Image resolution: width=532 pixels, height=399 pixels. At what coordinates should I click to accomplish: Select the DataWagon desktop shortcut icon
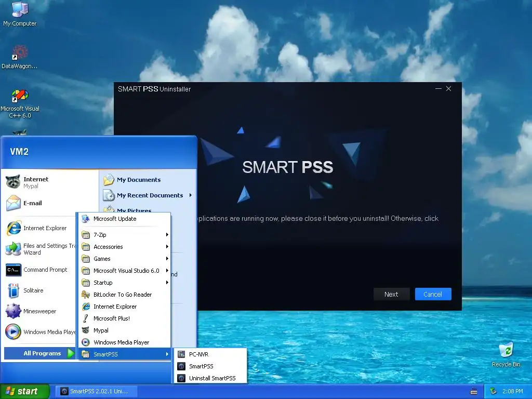click(x=20, y=57)
